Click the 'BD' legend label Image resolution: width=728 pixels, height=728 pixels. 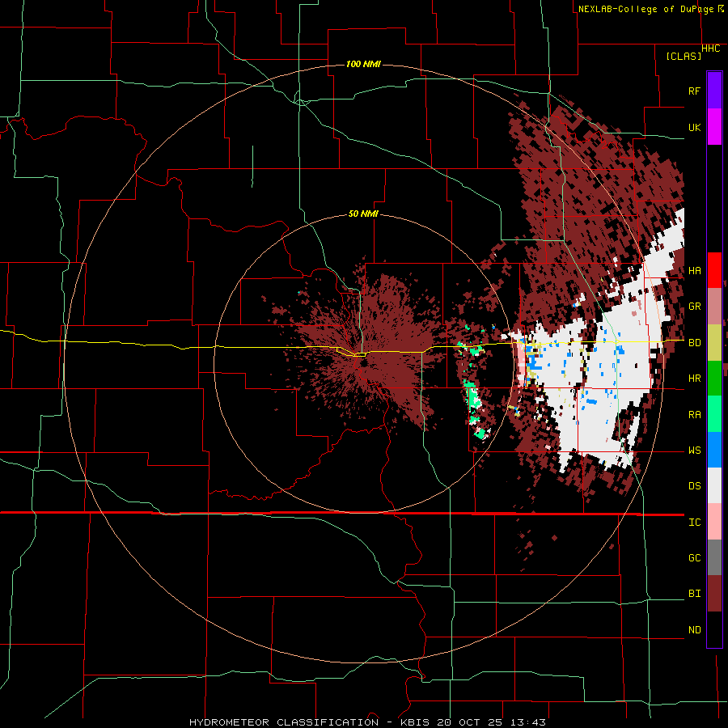[694, 343]
